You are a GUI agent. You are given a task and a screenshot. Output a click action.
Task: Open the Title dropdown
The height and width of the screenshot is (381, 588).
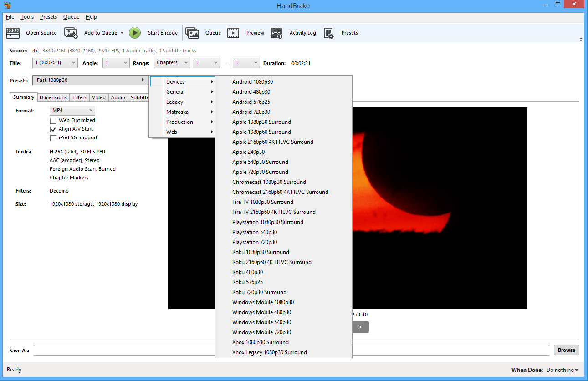point(55,63)
